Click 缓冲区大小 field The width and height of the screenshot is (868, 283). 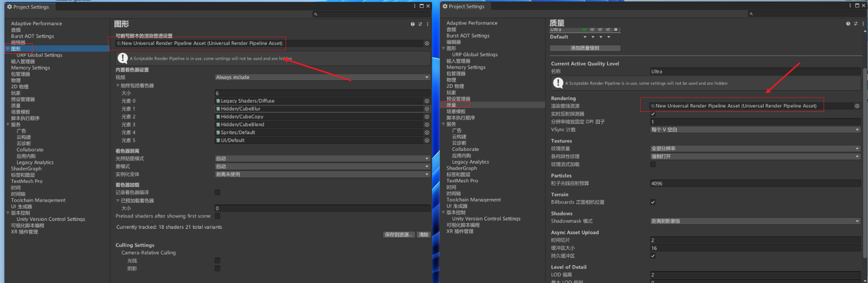click(755, 248)
